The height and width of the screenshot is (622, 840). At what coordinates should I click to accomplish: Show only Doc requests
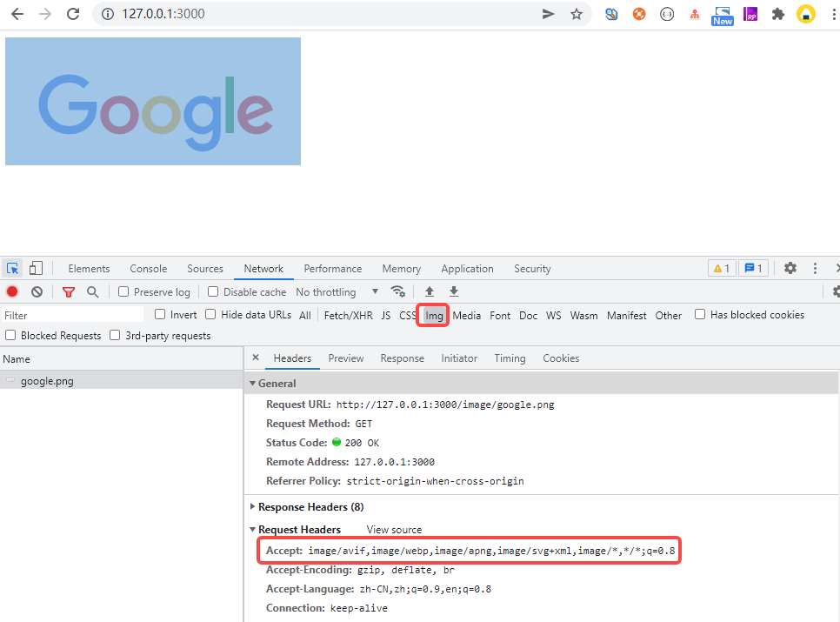[528, 316]
